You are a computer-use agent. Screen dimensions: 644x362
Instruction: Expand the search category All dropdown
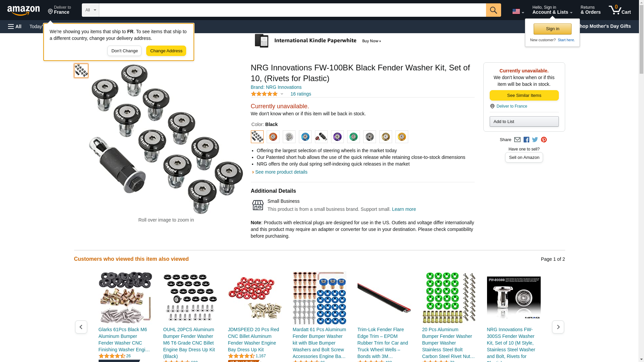pyautogui.click(x=90, y=10)
